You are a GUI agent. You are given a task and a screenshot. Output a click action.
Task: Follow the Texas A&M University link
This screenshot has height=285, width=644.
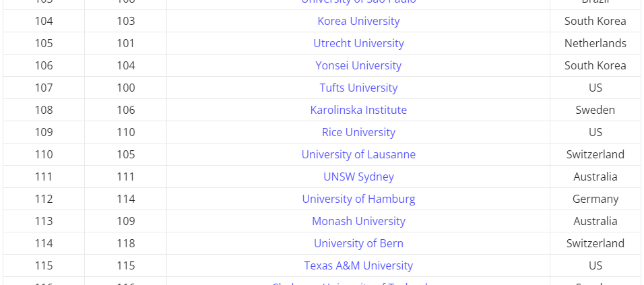pyautogui.click(x=358, y=265)
